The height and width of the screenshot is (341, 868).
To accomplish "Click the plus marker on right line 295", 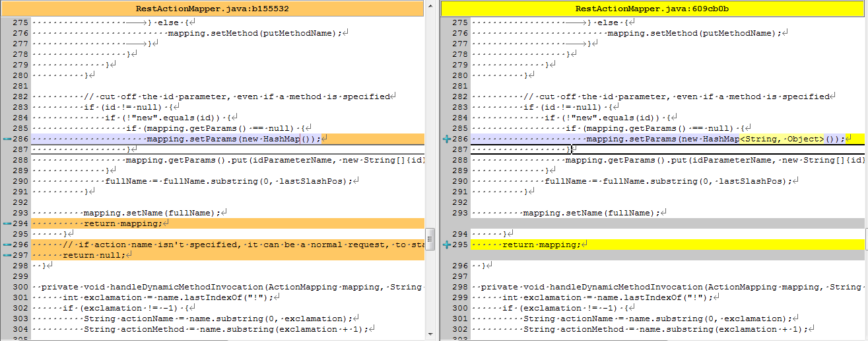I will (447, 245).
